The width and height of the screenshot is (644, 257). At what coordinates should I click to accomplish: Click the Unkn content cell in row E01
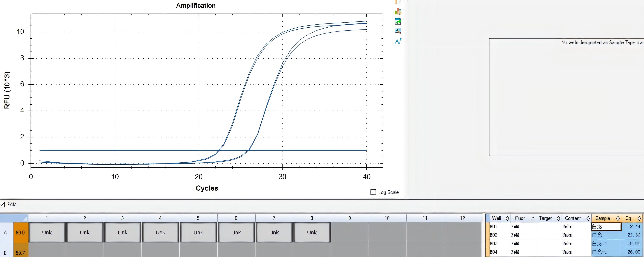pos(576,226)
